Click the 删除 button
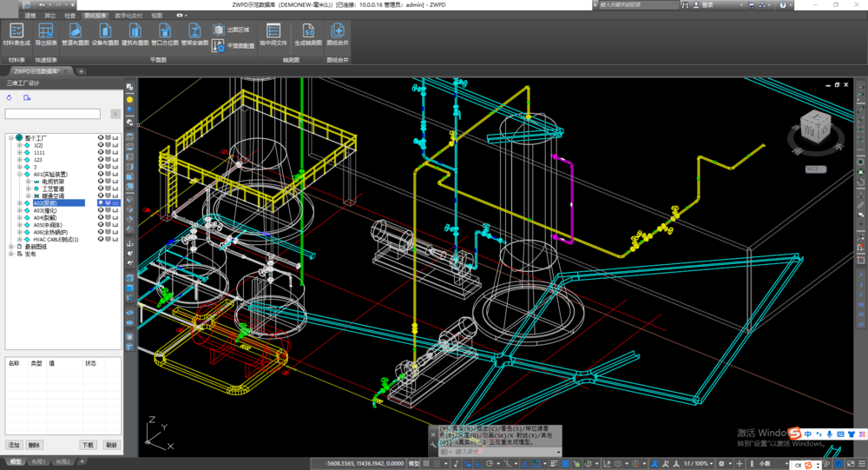868x470 pixels. coord(35,445)
